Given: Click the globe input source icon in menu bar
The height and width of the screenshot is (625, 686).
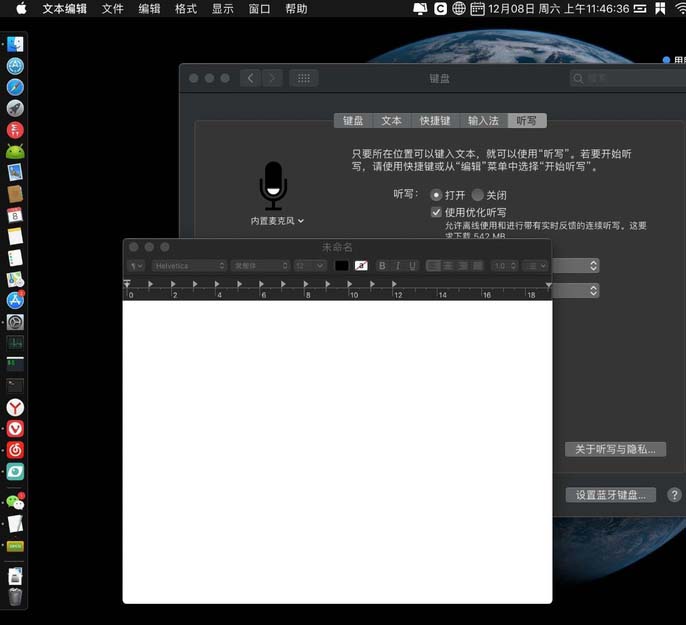Looking at the screenshot, I should [x=458, y=8].
